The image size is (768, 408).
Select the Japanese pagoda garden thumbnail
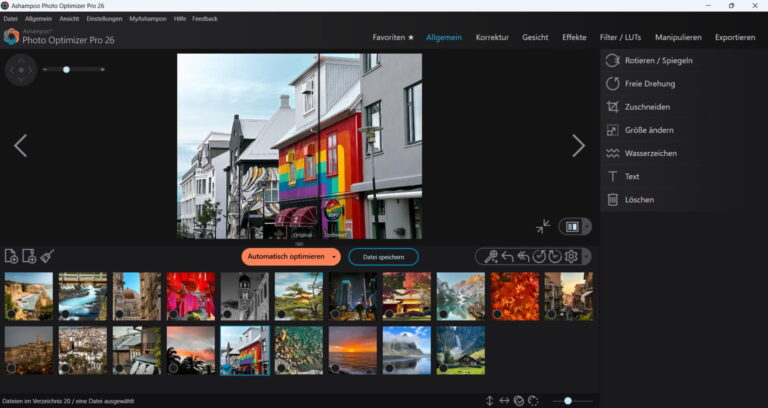tap(299, 296)
